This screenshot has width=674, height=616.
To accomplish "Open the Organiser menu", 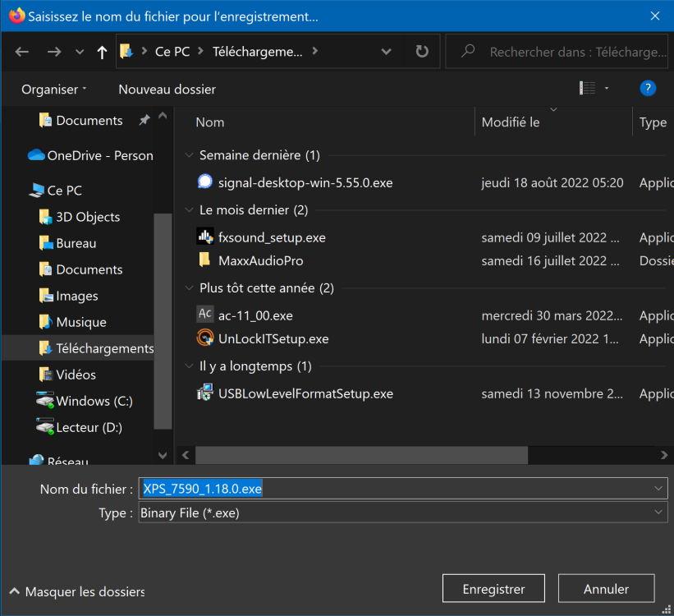I will tap(53, 89).
